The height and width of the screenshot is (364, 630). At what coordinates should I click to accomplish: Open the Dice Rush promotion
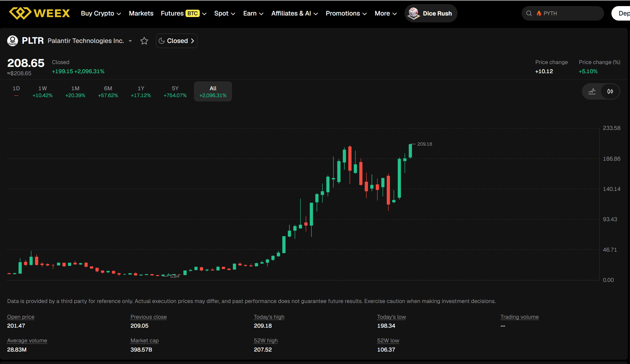431,13
